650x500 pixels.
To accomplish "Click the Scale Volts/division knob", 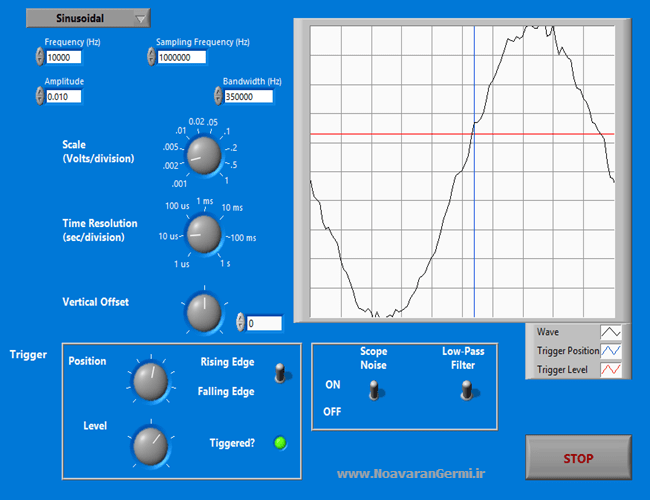I will click(204, 155).
